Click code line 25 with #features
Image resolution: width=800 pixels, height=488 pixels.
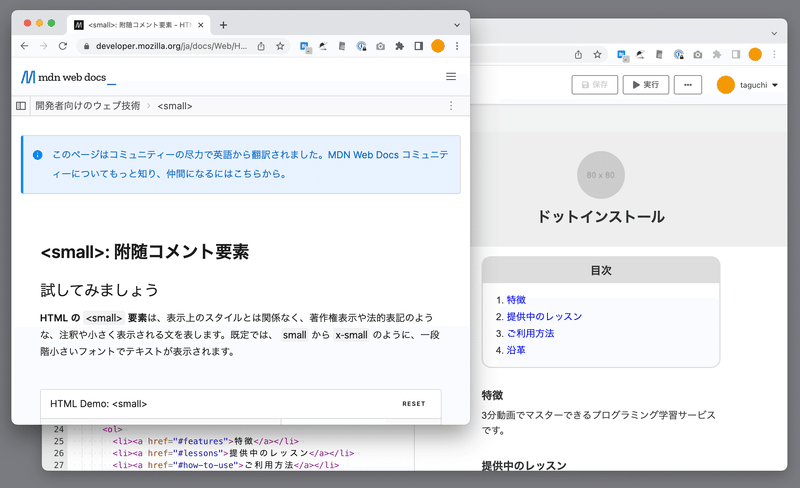205,441
